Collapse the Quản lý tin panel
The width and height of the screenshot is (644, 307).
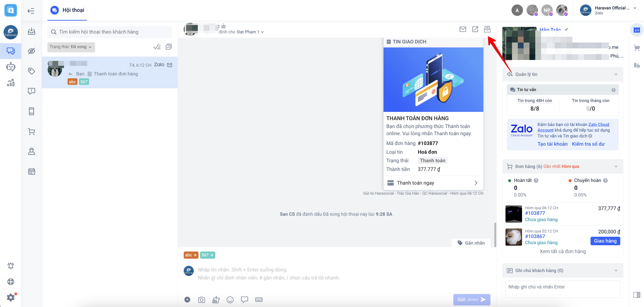[x=616, y=74]
